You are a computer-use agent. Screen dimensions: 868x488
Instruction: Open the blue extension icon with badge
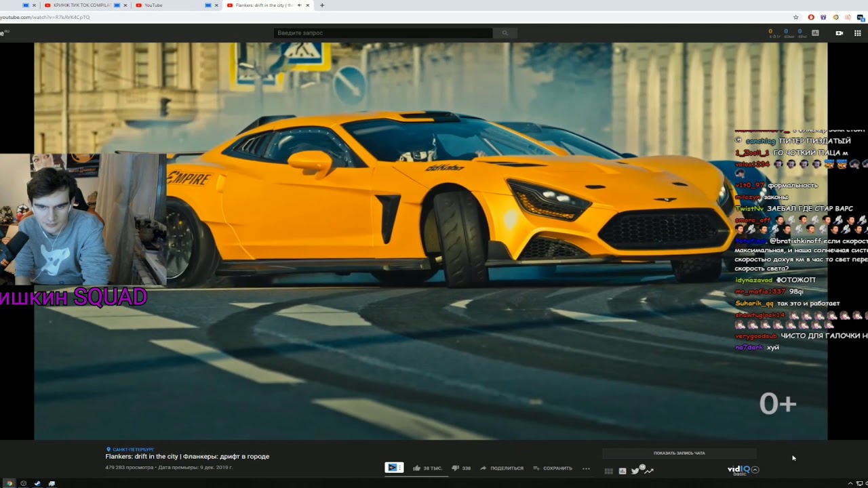click(860, 17)
